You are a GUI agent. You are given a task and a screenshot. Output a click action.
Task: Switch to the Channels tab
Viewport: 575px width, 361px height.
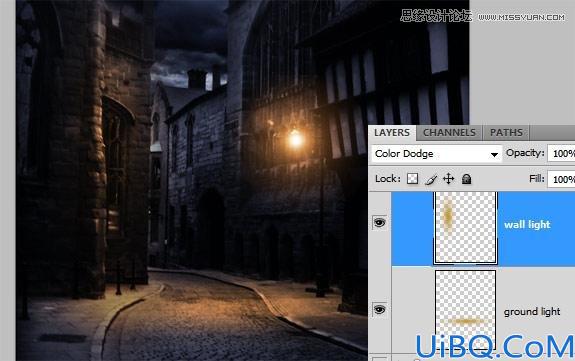(449, 132)
